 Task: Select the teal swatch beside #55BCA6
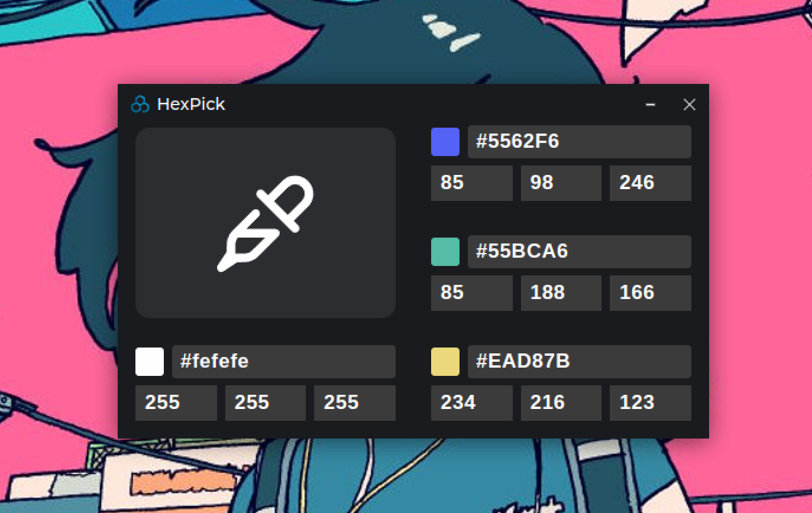pos(445,251)
